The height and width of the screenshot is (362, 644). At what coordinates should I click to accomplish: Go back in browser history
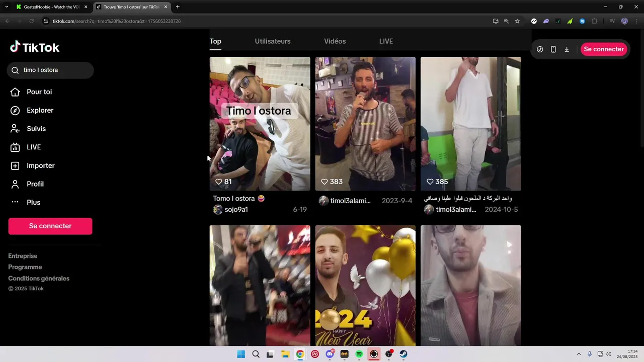point(7,21)
